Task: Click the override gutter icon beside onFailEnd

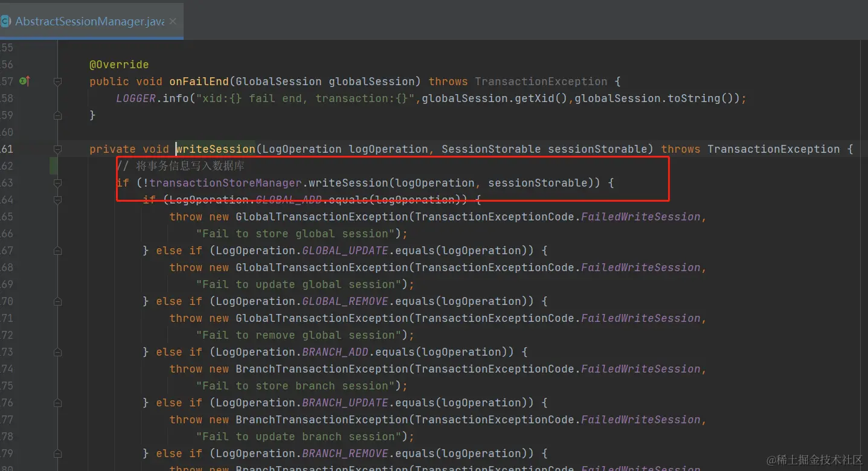Action: coord(24,80)
